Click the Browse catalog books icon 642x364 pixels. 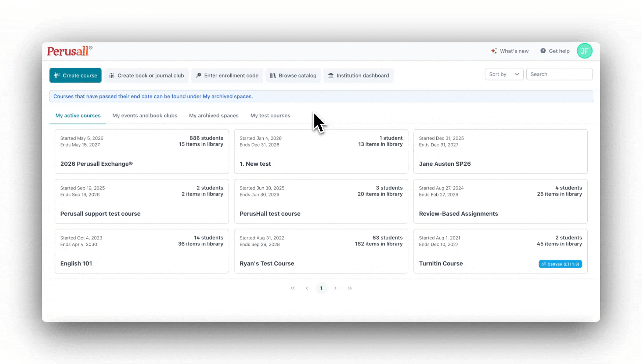coord(273,75)
